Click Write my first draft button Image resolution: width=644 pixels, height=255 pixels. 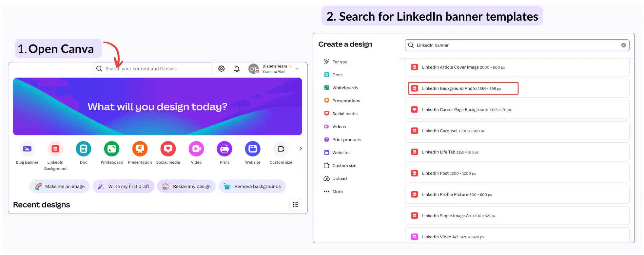[123, 186]
